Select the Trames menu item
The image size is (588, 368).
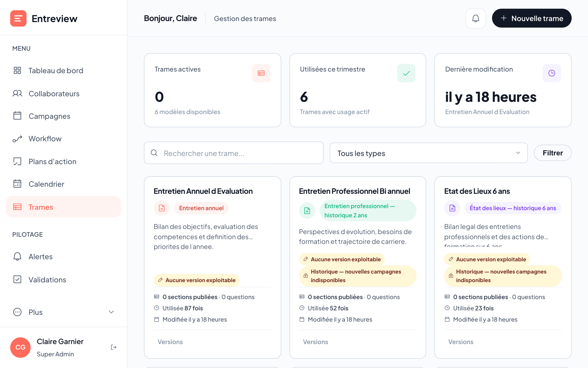coord(63,207)
